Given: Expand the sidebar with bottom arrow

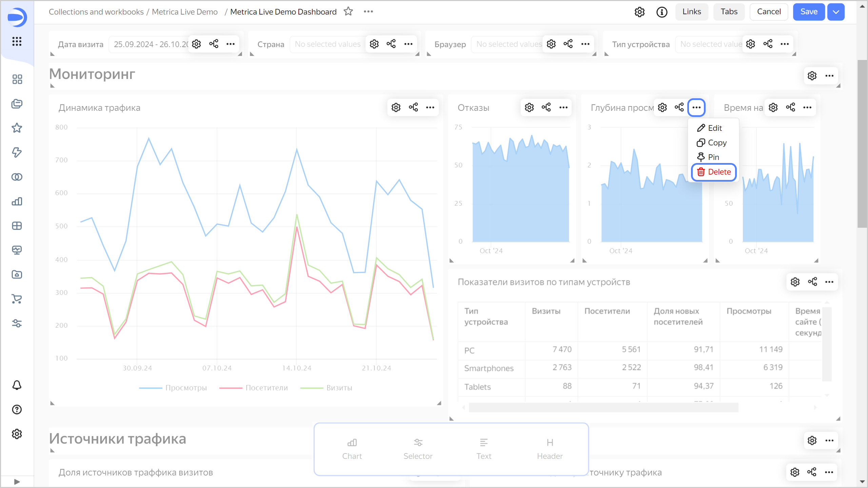Looking at the screenshot, I should click(x=17, y=482).
